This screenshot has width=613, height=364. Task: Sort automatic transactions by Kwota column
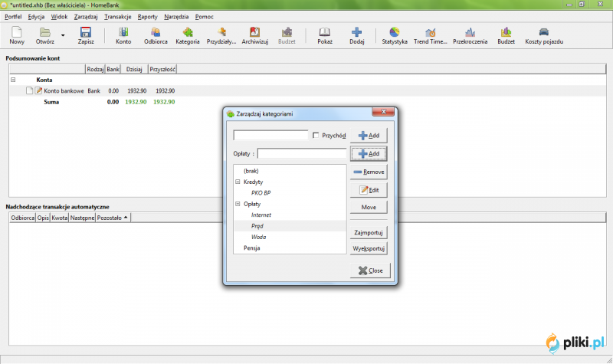click(x=60, y=218)
